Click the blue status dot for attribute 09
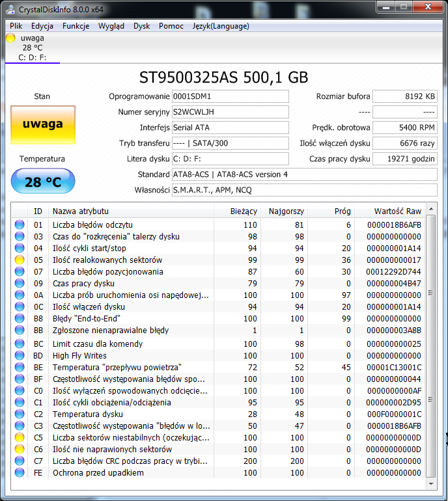This screenshot has height=501, width=448. tap(20, 284)
